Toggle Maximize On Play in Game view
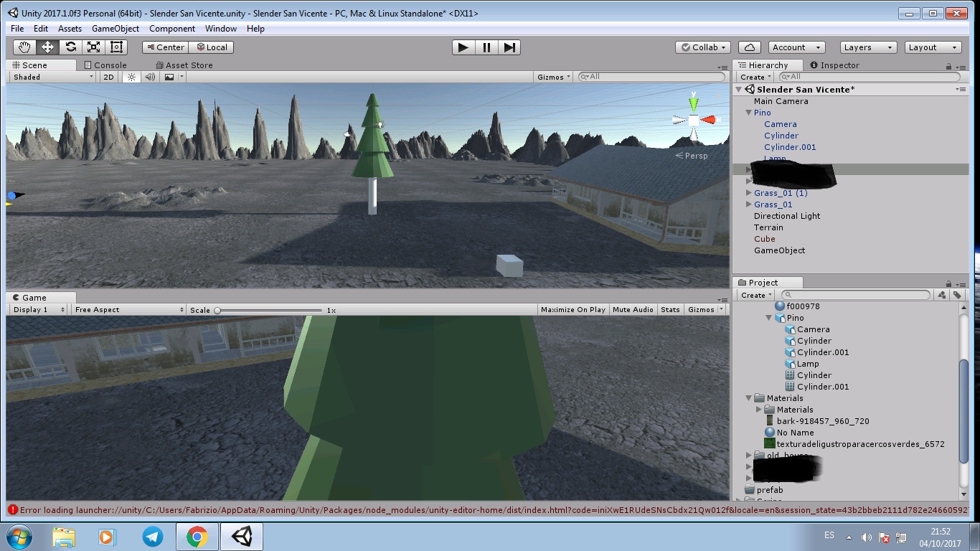 tap(573, 310)
